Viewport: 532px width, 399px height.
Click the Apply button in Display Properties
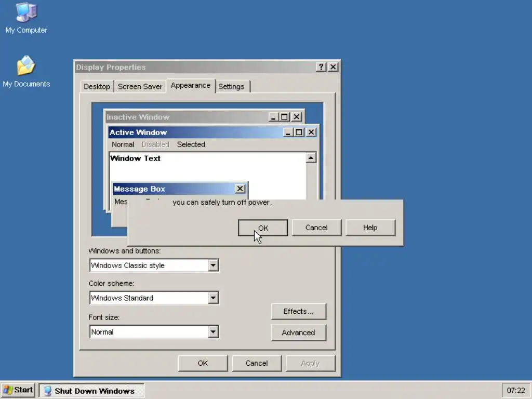click(x=311, y=363)
